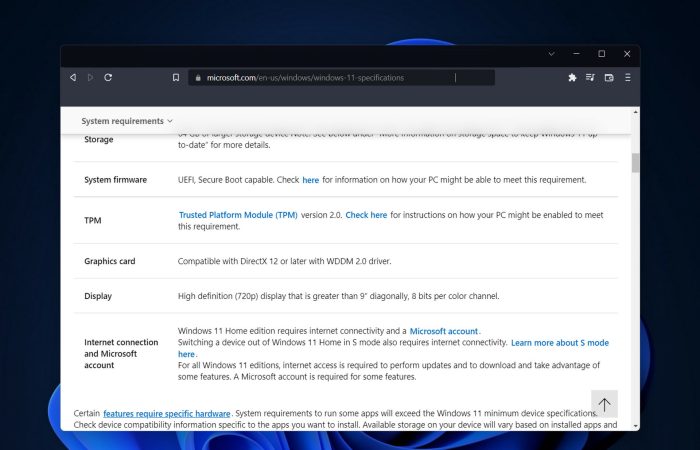Click the scrollbar down arrow
The width and height of the screenshot is (700, 450).
[635, 426]
